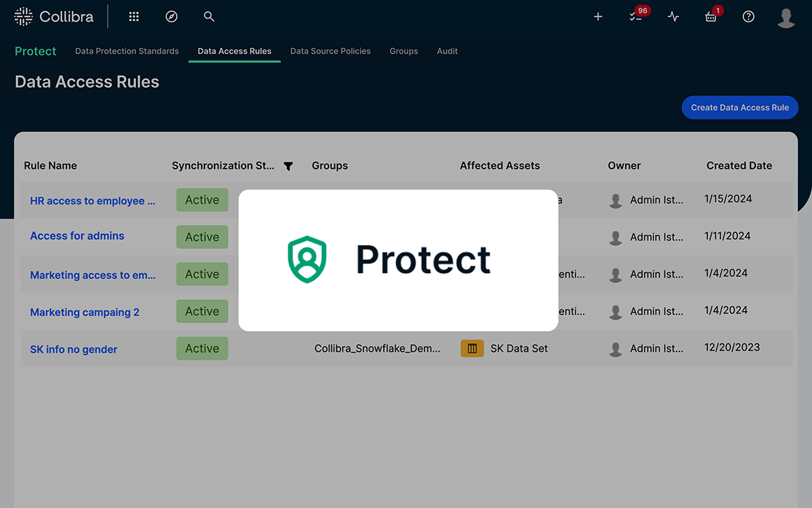Open the Tasks icon showing 96 notifications
This screenshot has width=812, height=508.
[635, 16]
